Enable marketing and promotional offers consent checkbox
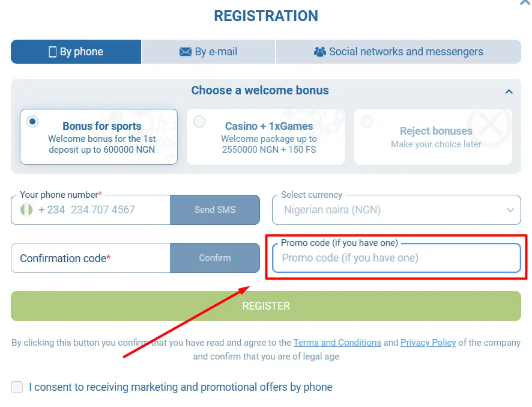532x407 pixels. [17, 387]
